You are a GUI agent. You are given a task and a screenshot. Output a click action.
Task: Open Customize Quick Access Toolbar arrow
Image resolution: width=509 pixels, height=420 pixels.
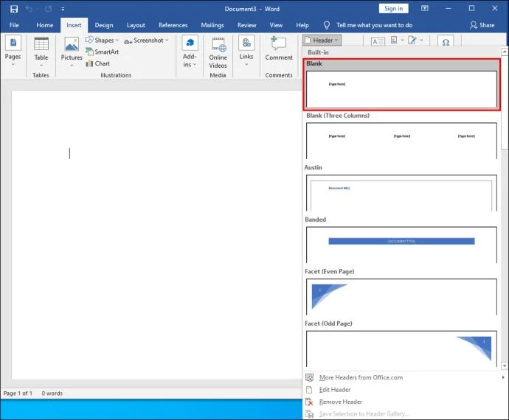(63, 9)
